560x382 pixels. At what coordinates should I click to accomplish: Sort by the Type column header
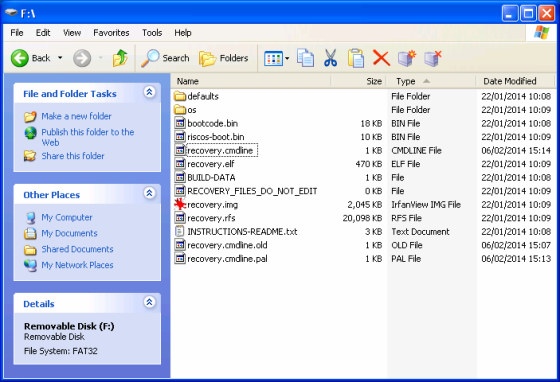(431, 81)
